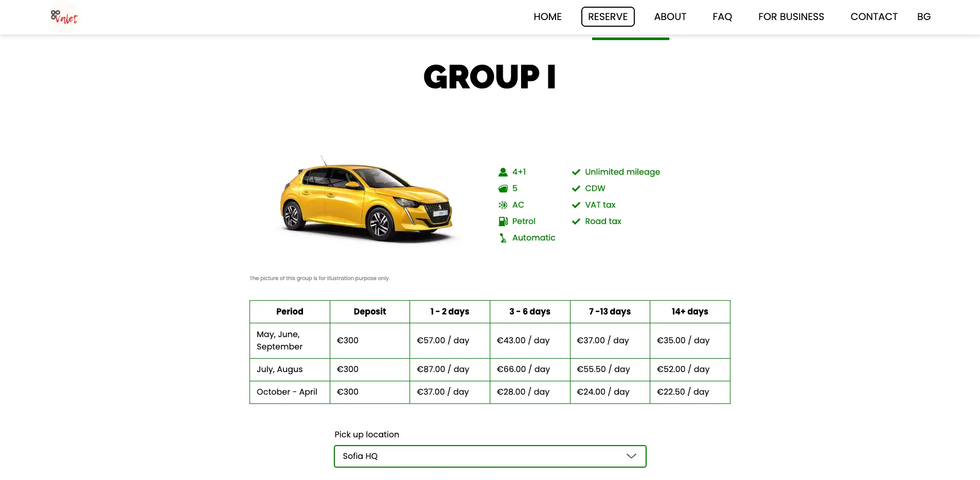Click the Automatic transmission label

[533, 238]
